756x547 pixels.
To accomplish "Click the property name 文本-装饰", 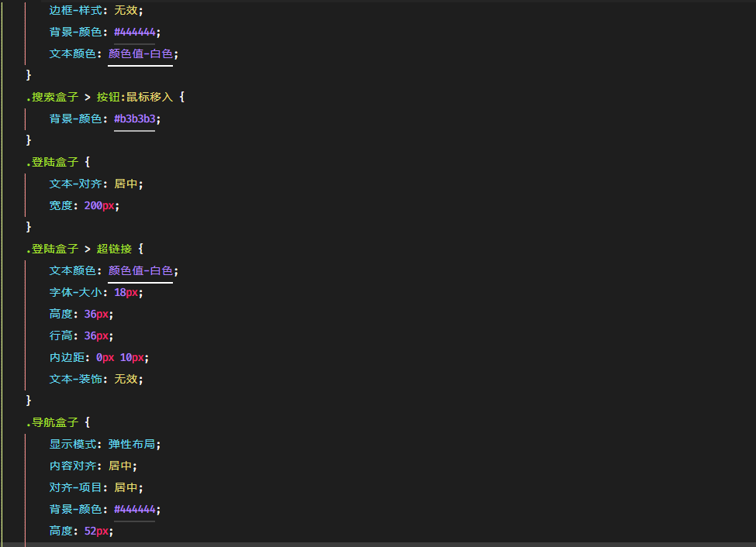I will pyautogui.click(x=75, y=379).
